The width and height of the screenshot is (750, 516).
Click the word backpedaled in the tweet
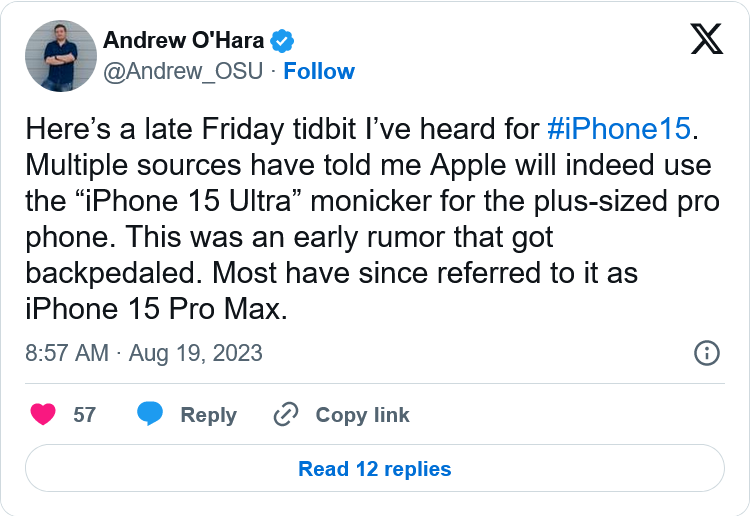tap(110, 273)
